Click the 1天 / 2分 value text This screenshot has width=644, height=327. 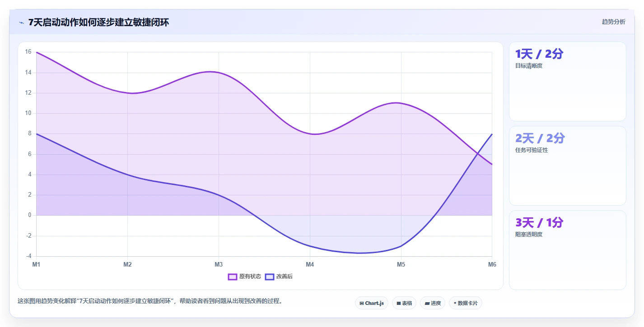(539, 54)
